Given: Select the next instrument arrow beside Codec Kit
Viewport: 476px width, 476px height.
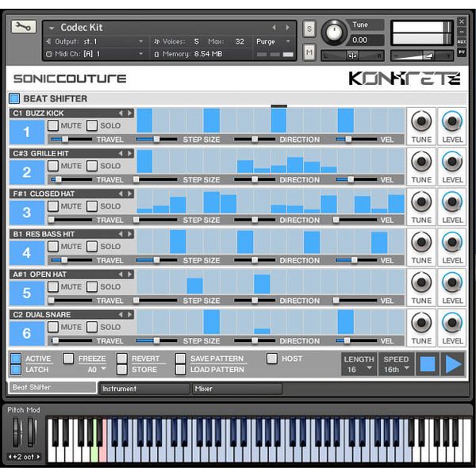Looking at the screenshot, I should pos(287,27).
